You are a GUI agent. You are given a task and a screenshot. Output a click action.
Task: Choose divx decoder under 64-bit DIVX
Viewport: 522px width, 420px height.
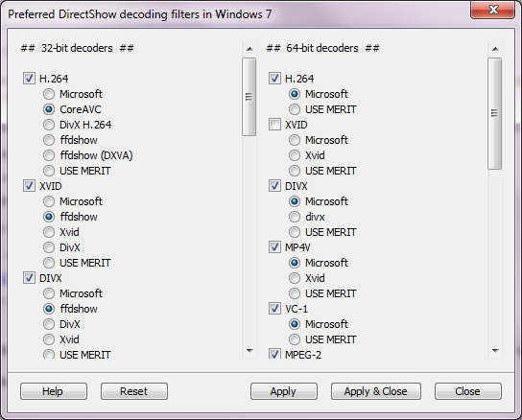295,217
